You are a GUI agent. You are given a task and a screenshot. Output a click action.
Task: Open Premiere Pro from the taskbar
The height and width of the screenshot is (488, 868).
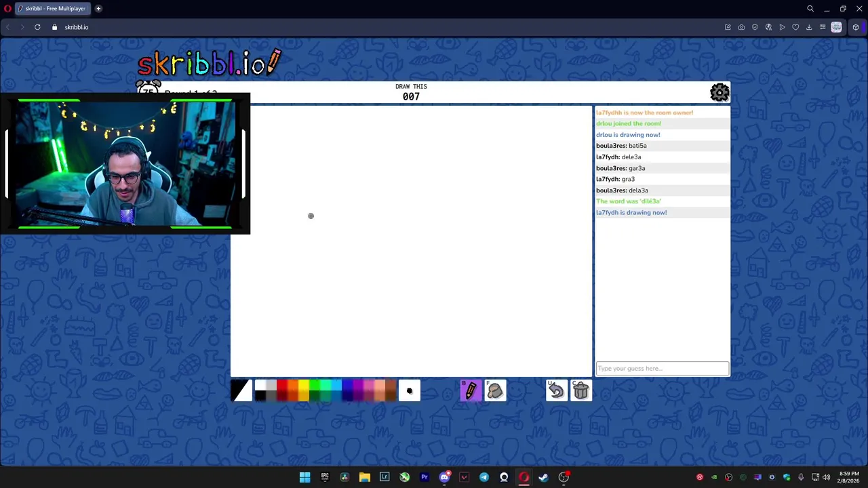pos(425,477)
